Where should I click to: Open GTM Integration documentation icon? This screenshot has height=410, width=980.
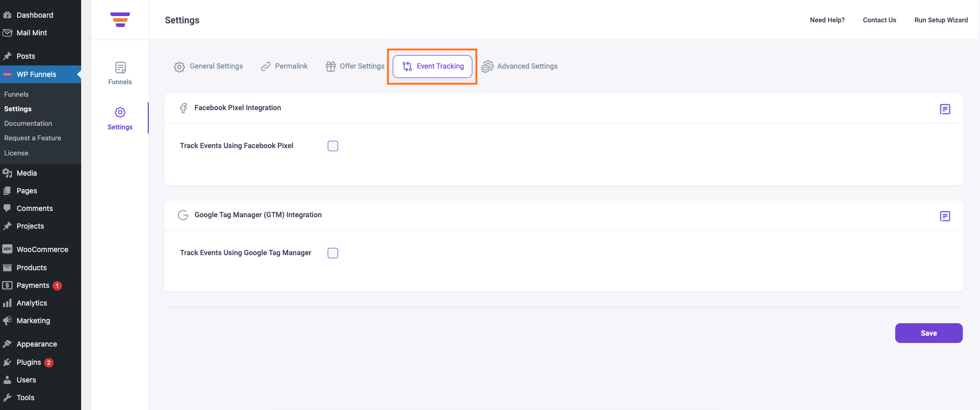click(x=945, y=216)
